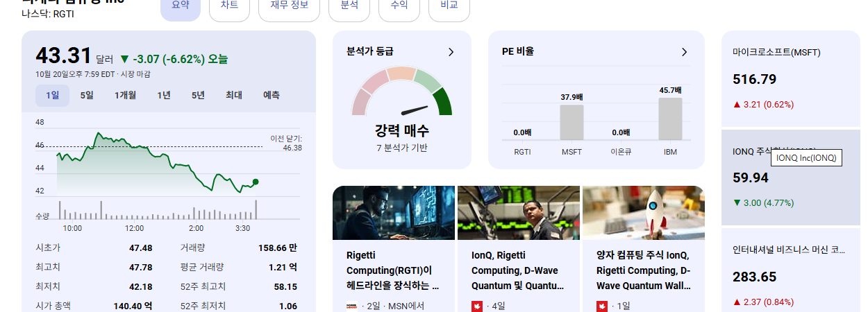This screenshot has height=312, width=868.
Task: Click the MSN source icon under first article
Action: click(x=352, y=306)
